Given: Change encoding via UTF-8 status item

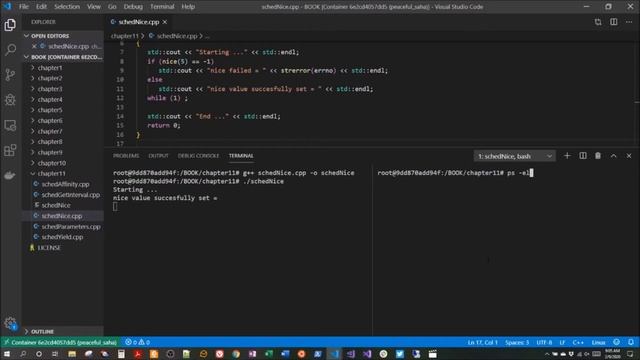Looking at the screenshot, I should pos(544,342).
